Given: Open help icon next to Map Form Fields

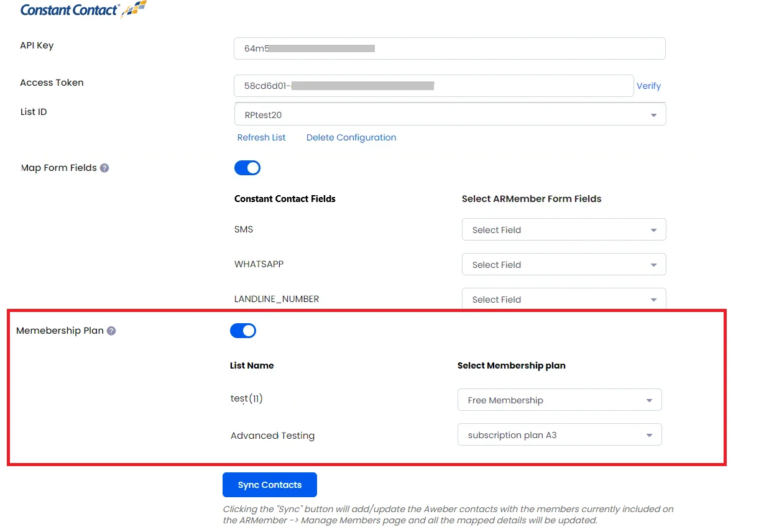Looking at the screenshot, I should pyautogui.click(x=104, y=168).
